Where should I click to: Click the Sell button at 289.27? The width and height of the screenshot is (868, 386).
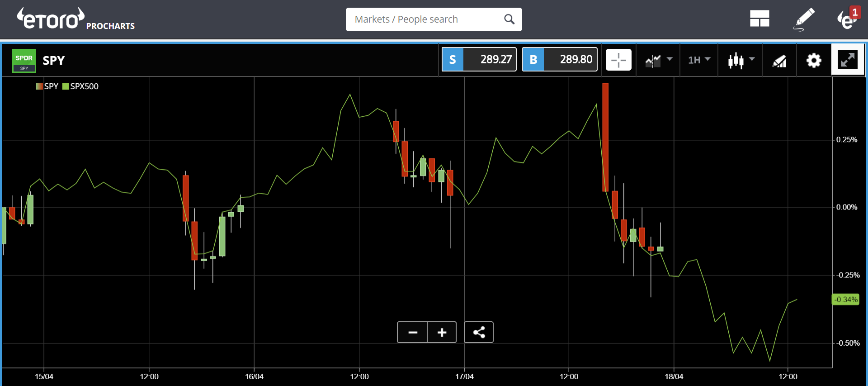coord(479,59)
